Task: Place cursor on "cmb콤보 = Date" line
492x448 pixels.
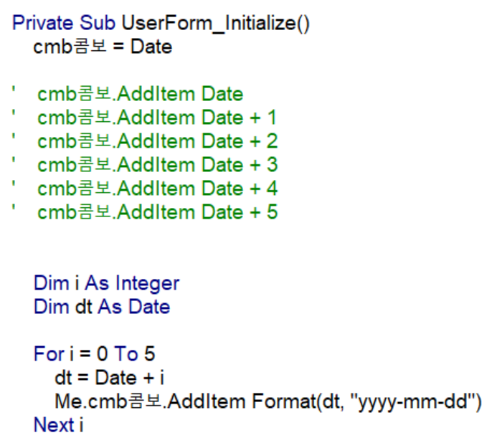Action: (103, 47)
